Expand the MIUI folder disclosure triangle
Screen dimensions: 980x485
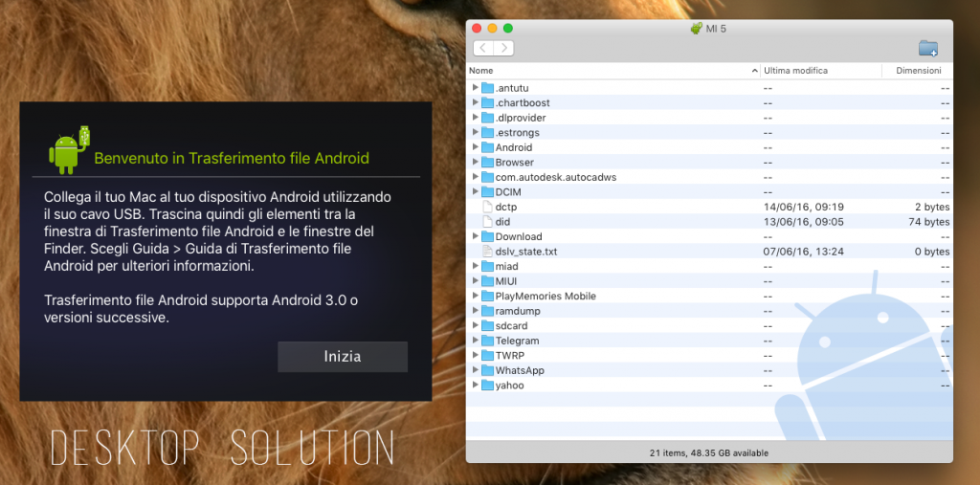(476, 281)
